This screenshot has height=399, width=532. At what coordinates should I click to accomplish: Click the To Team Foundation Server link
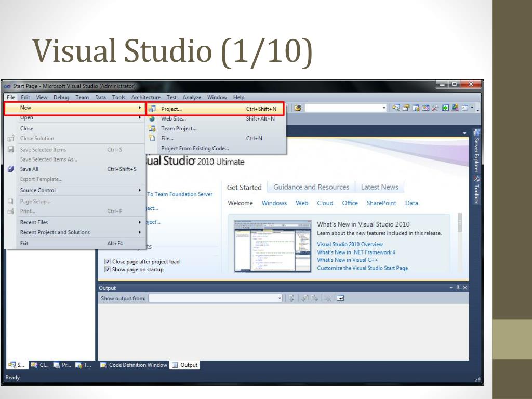[x=180, y=194]
